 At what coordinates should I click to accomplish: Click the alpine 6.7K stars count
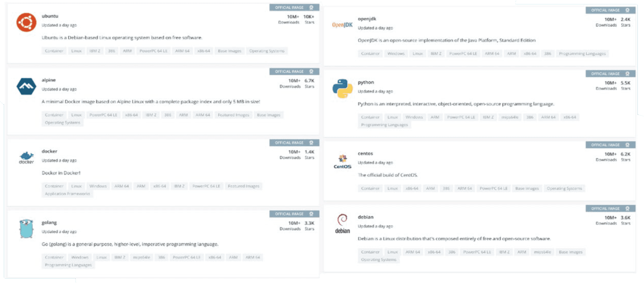(x=309, y=81)
